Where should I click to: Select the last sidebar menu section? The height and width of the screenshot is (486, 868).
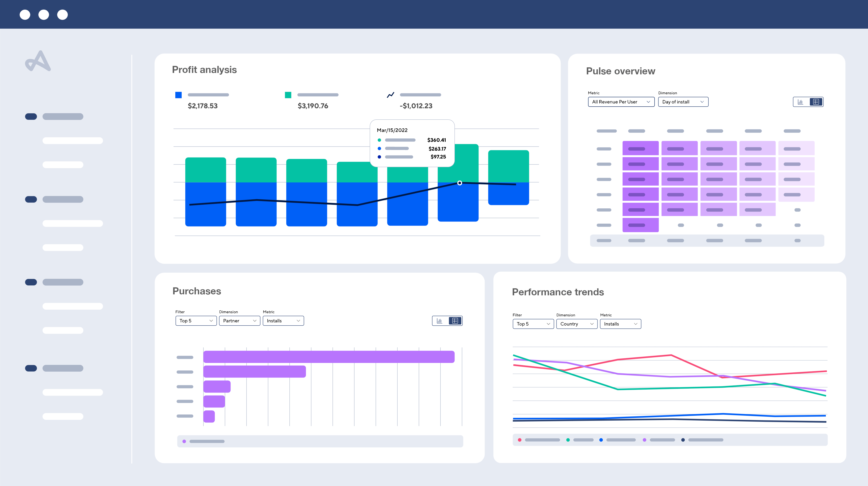click(x=63, y=368)
